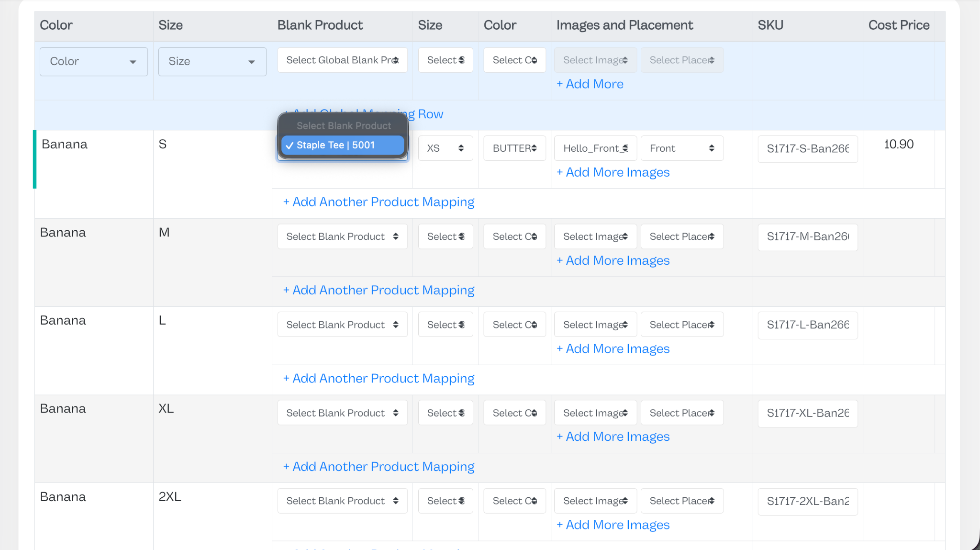The image size is (980, 550).
Task: Open BUTTER color dropdown
Action: tap(515, 148)
